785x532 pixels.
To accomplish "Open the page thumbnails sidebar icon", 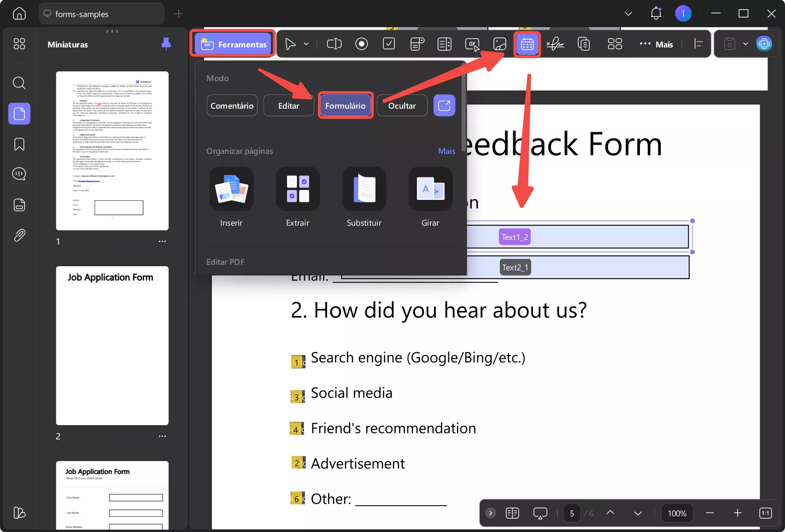I will pyautogui.click(x=19, y=113).
